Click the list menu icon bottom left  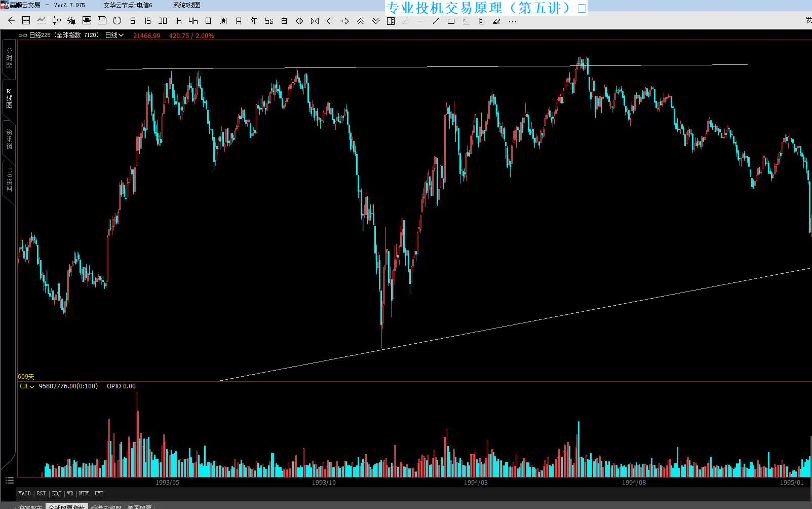(9, 480)
